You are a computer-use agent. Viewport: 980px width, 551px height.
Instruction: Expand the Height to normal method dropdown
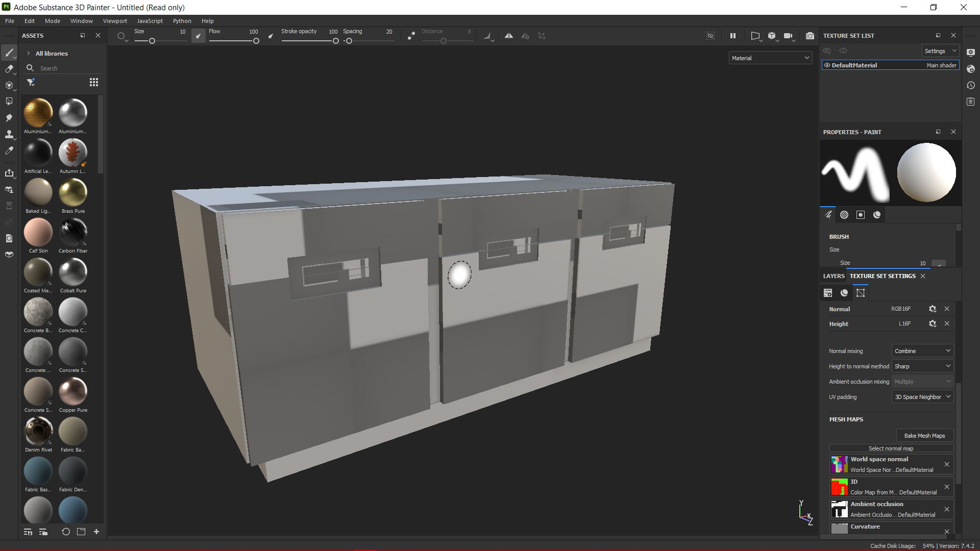921,366
